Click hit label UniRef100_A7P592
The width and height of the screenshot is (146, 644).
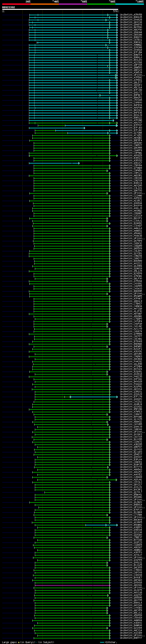(x=131, y=77)
